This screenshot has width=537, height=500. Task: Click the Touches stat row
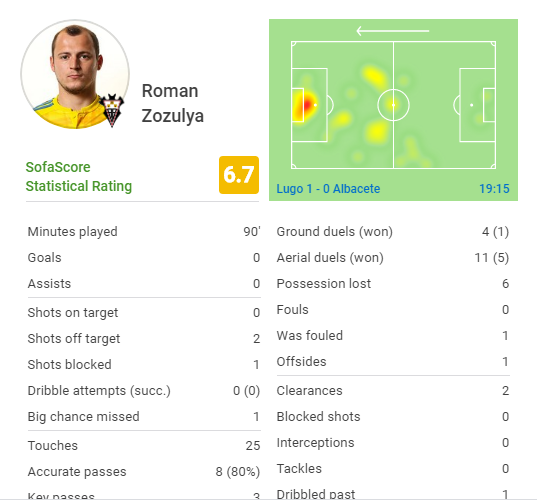tap(144, 445)
